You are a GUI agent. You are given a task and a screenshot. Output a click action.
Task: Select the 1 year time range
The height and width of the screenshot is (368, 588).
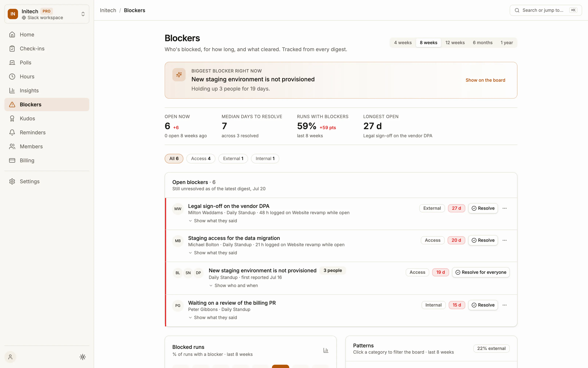507,43
